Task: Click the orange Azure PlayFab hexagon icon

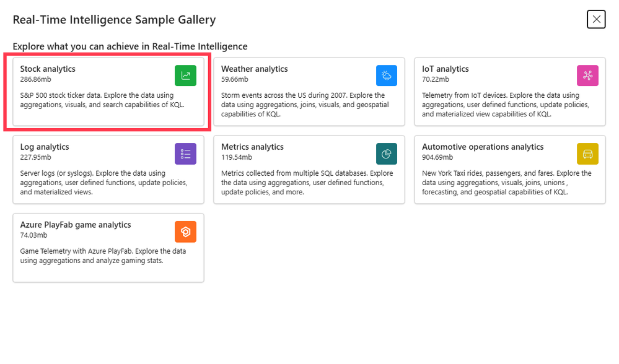Action: coord(185,232)
